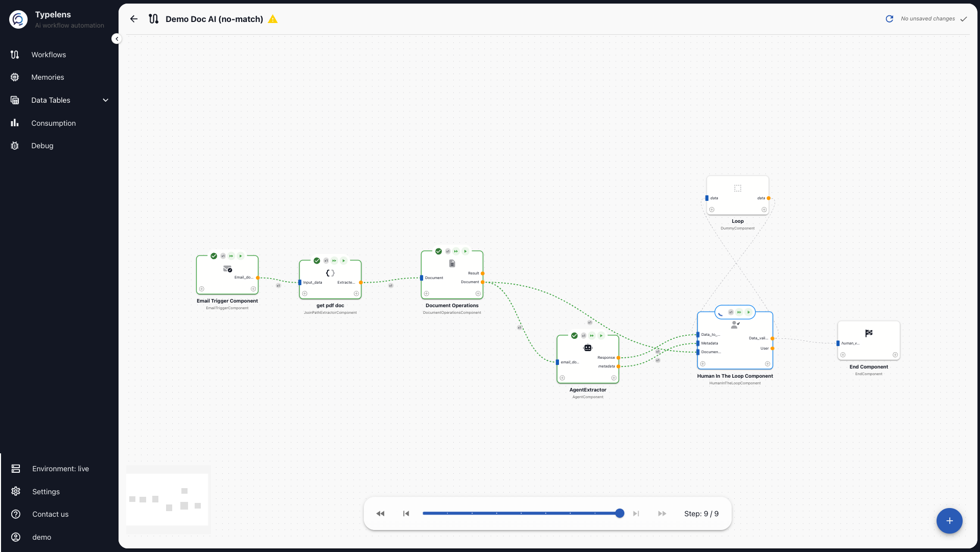Viewport: 980px width, 552px height.
Task: Click the play icon on get pdf doc node
Action: 344,261
